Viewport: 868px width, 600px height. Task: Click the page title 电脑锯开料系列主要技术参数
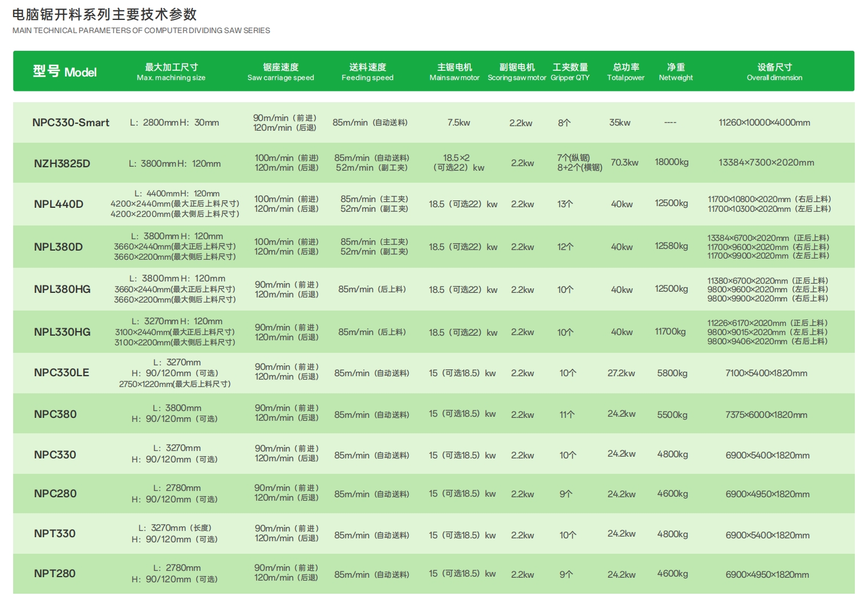tap(104, 14)
